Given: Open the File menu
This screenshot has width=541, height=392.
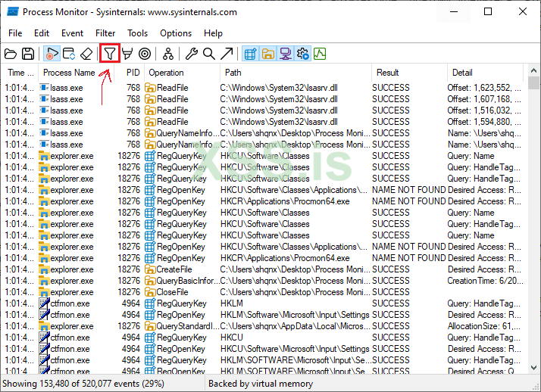Looking at the screenshot, I should (x=15, y=33).
